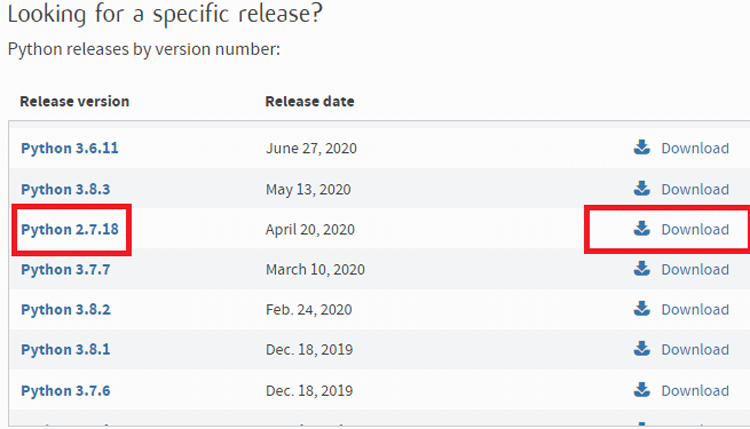Click download icon for Python 3.7.6
Screen dimensions: 750x429
pyautogui.click(x=642, y=389)
